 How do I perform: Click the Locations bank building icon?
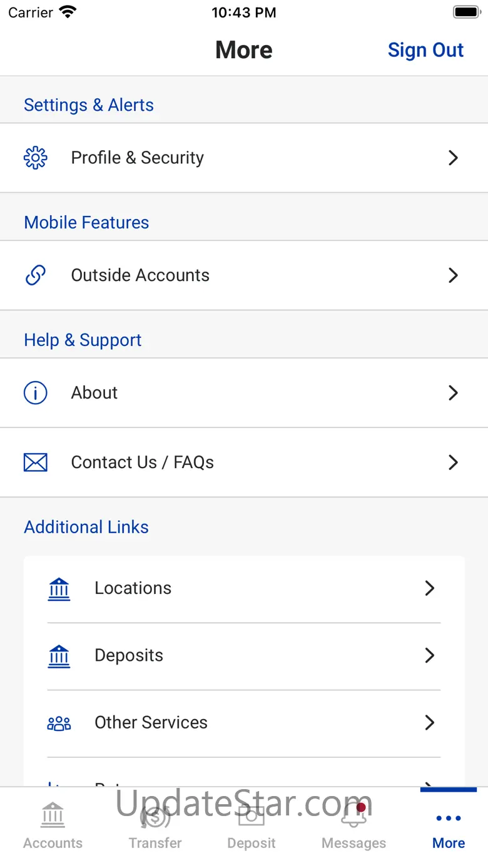59,588
